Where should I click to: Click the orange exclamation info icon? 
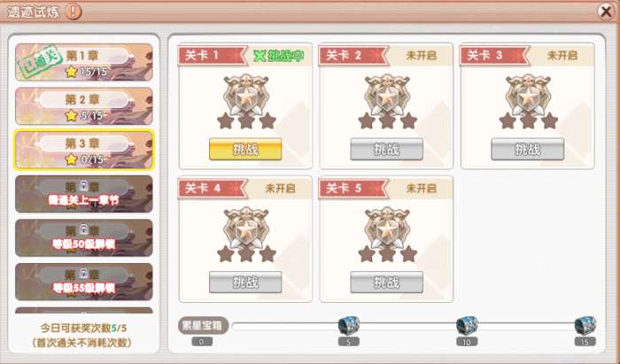coord(74,12)
